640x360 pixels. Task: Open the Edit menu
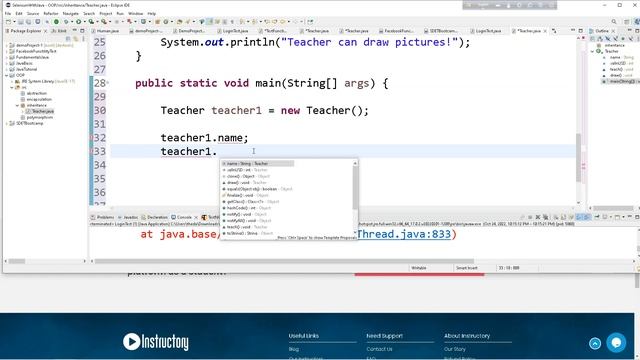tap(19, 13)
